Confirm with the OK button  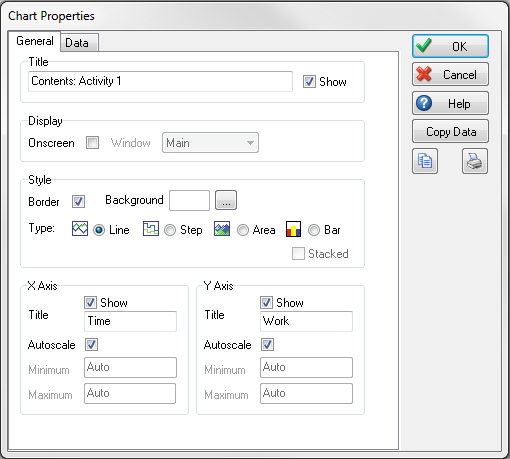pyautogui.click(x=450, y=46)
